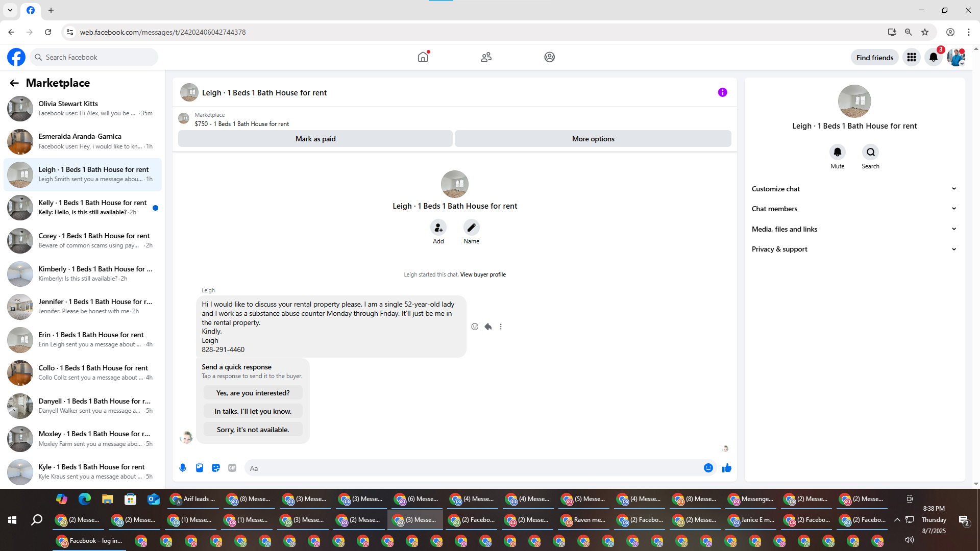The height and width of the screenshot is (551, 980).
Task: Open Kelly's unread House for rent conversation
Action: coord(83,208)
